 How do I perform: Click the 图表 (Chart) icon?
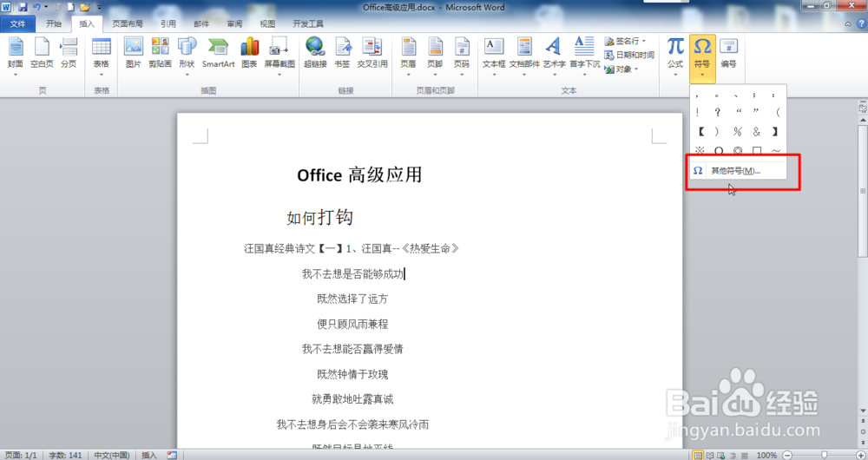[250, 54]
